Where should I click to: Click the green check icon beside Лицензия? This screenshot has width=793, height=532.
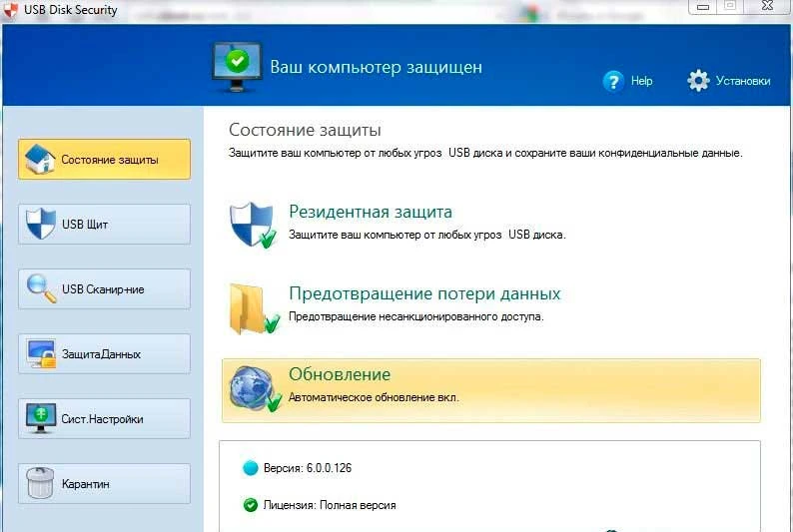click(x=251, y=505)
